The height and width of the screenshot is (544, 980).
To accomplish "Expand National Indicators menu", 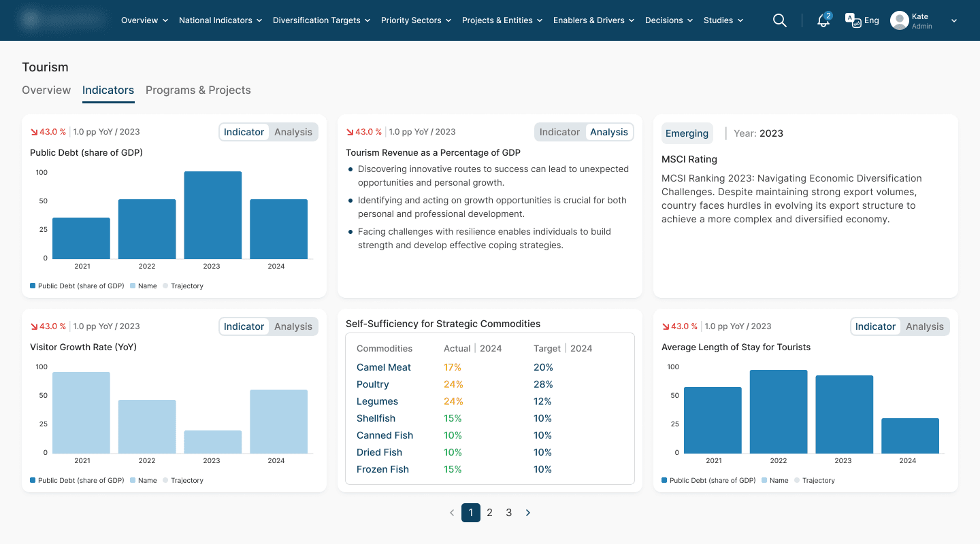I will point(220,20).
